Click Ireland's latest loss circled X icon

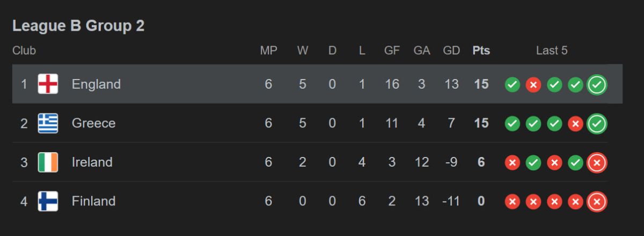tap(597, 162)
